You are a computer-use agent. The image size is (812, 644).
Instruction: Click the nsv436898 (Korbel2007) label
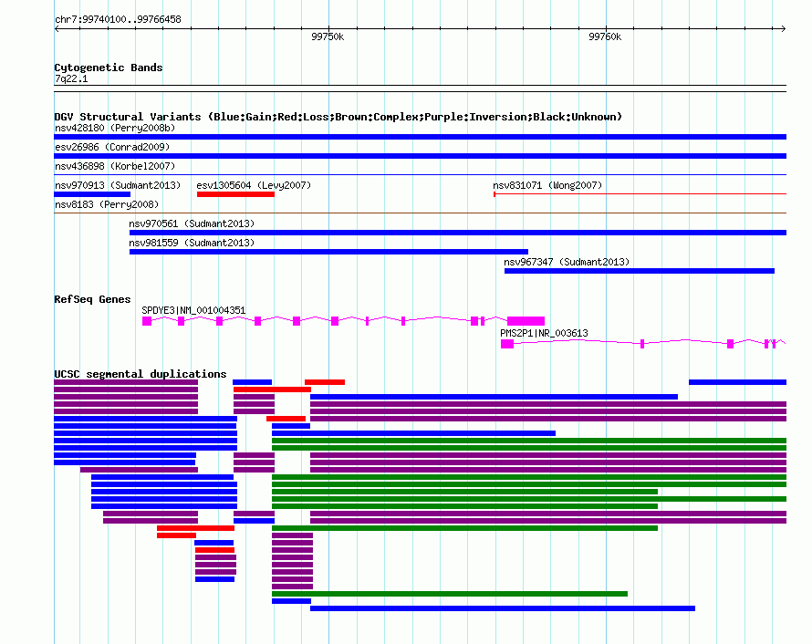coord(115,166)
